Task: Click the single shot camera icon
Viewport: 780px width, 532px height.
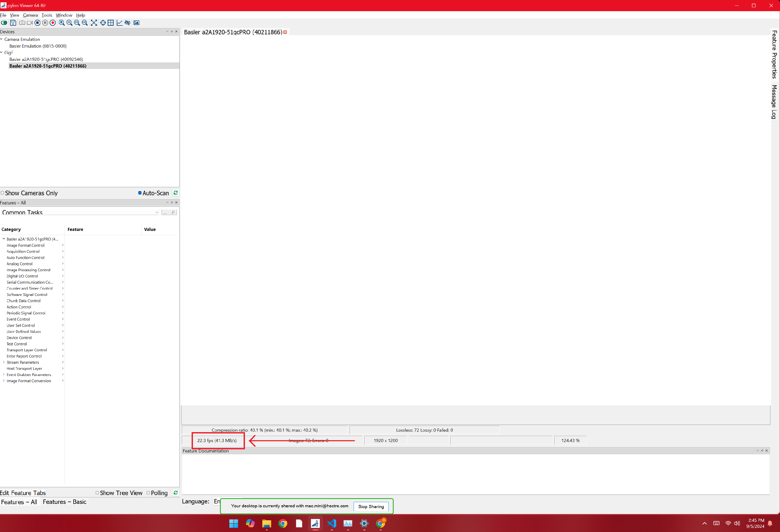Action: (22, 23)
